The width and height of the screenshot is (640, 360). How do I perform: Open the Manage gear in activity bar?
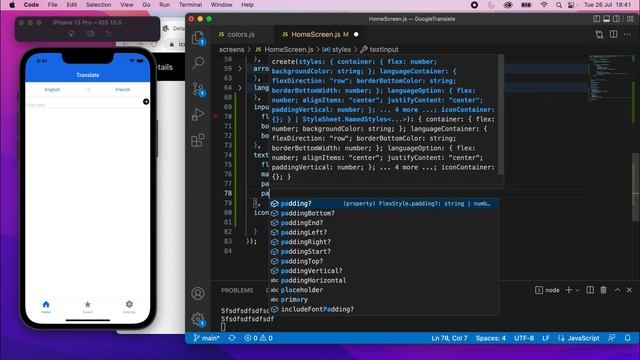coord(198,319)
